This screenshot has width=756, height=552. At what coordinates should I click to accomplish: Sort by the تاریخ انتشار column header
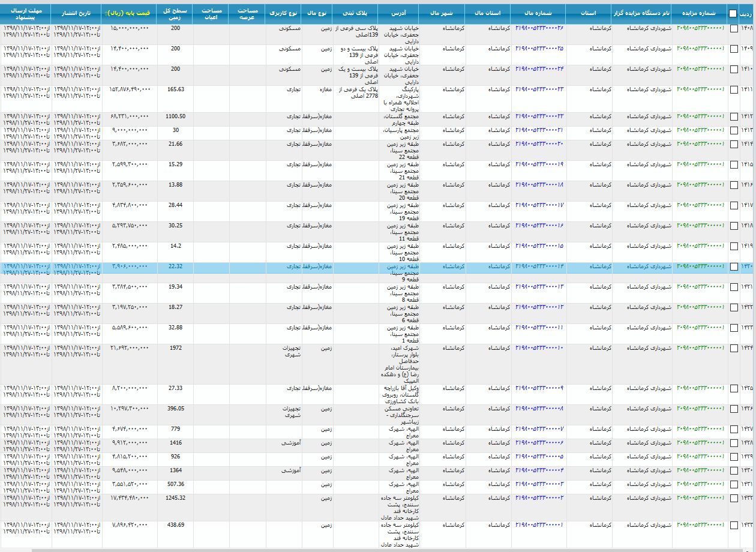pyautogui.click(x=76, y=13)
